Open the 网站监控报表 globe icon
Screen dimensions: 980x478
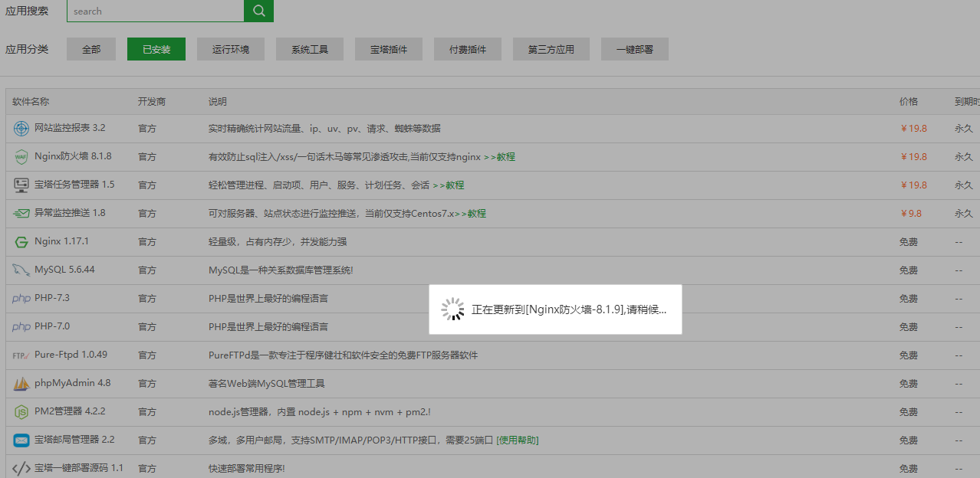(x=21, y=129)
